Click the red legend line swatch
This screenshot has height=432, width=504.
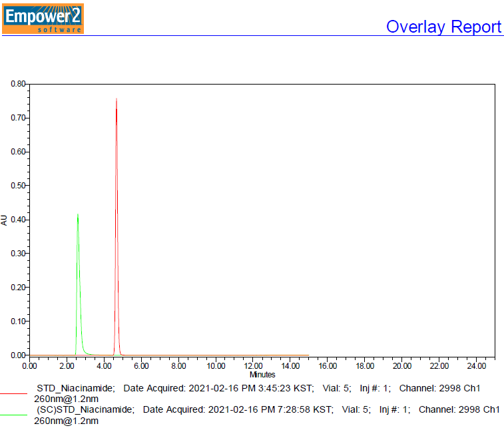pyautogui.click(x=13, y=393)
